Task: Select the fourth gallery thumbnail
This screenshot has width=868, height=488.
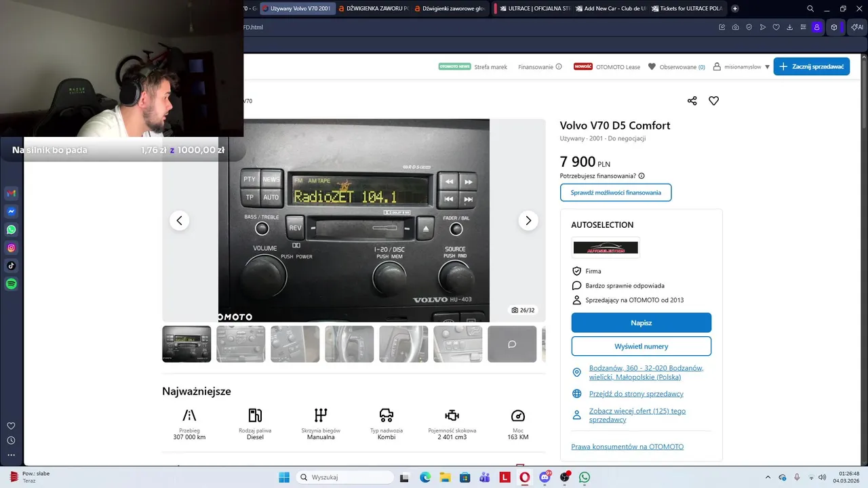Action: coord(349,344)
